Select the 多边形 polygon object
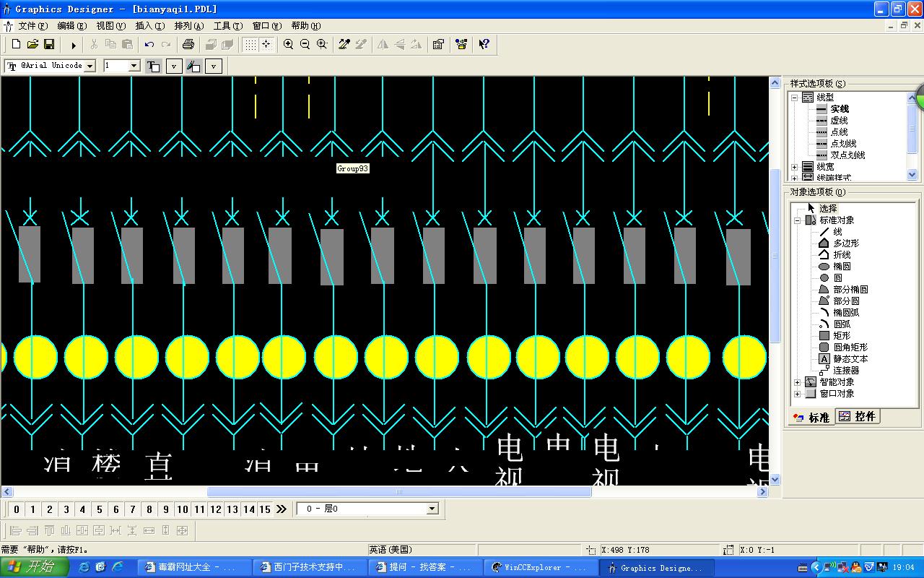 tap(846, 243)
